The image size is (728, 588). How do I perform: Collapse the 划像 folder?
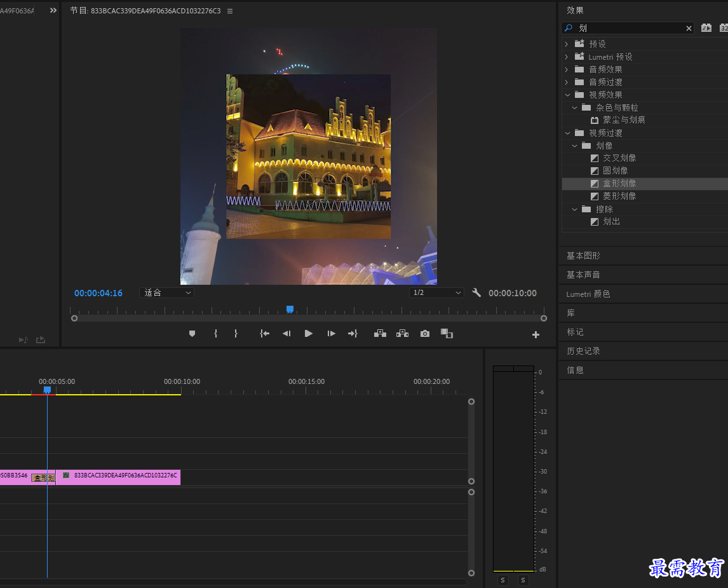point(574,146)
